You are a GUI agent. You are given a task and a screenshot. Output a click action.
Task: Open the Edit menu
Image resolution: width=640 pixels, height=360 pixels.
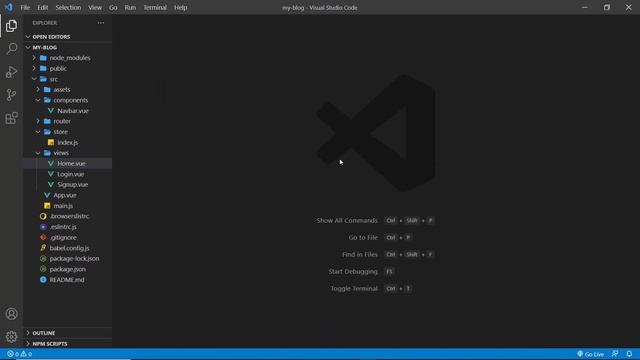pyautogui.click(x=42, y=7)
